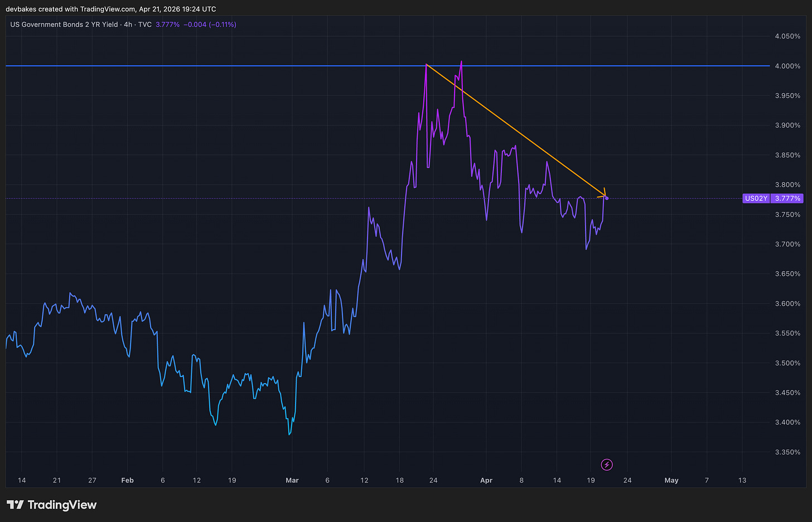Click the 4h interval label in header
This screenshot has width=812, height=522.
click(128, 25)
